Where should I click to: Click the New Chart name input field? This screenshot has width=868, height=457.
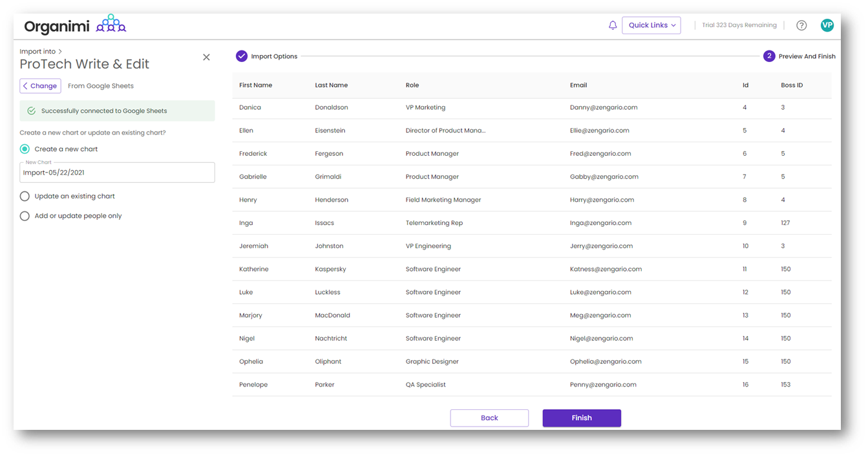[x=117, y=173]
